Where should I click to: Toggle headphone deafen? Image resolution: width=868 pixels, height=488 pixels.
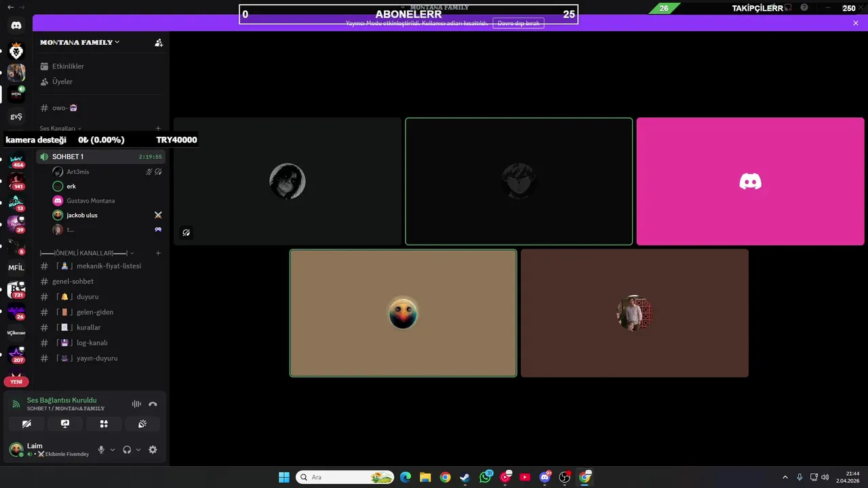coord(127,449)
